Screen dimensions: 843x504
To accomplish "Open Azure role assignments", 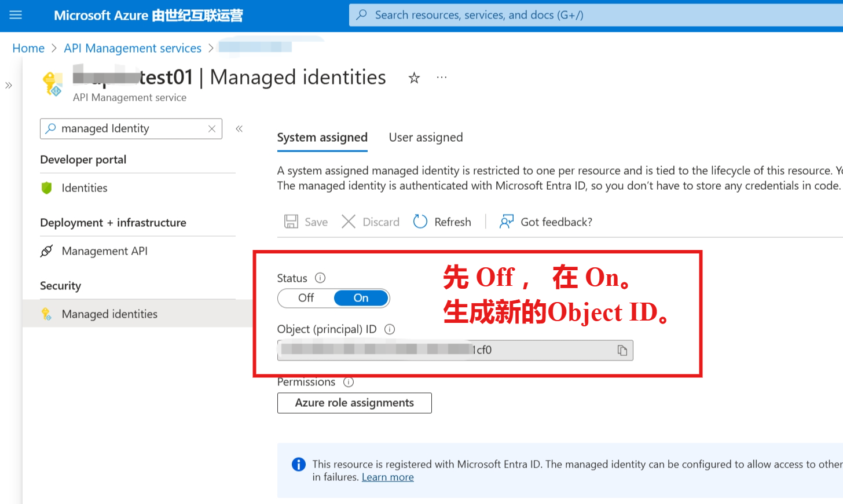I will click(354, 403).
